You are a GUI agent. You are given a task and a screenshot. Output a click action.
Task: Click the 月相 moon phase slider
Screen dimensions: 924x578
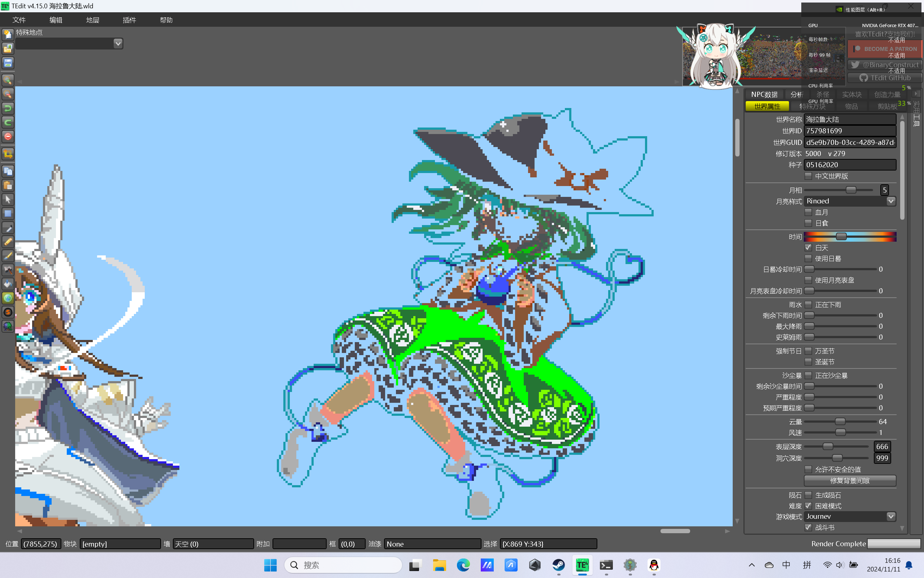click(x=839, y=190)
